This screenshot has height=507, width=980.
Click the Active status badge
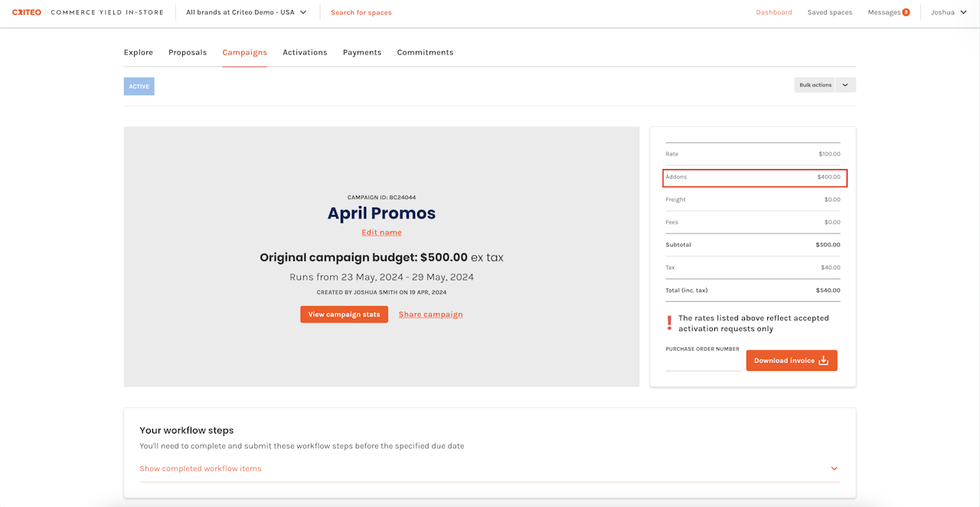point(139,87)
